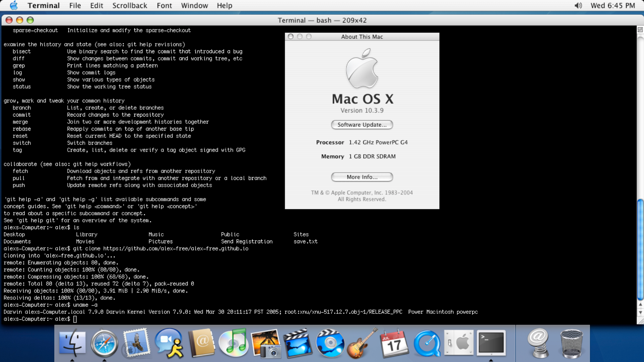This screenshot has width=644, height=362.
Task: Click the scrollbar up arrow
Action: [640, 304]
